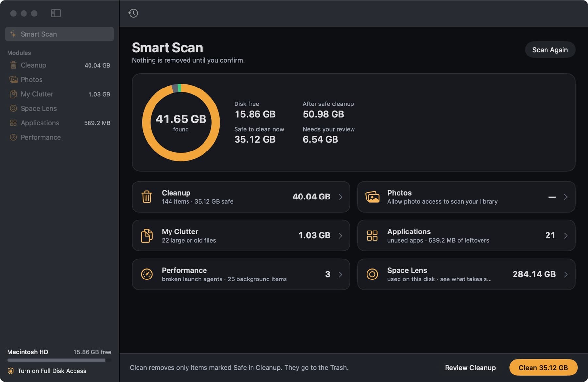Click the documents icon on My Clutter card
This screenshot has width=588, height=382.
tap(147, 235)
